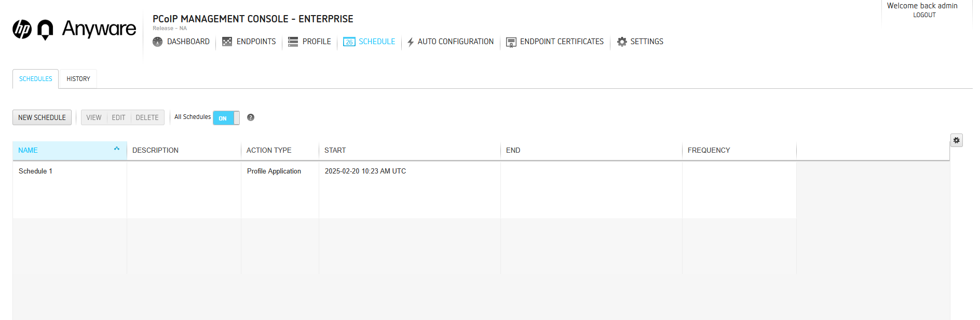The height and width of the screenshot is (320, 980).
Task: Turn off the All Schedules switch
Action: click(226, 118)
